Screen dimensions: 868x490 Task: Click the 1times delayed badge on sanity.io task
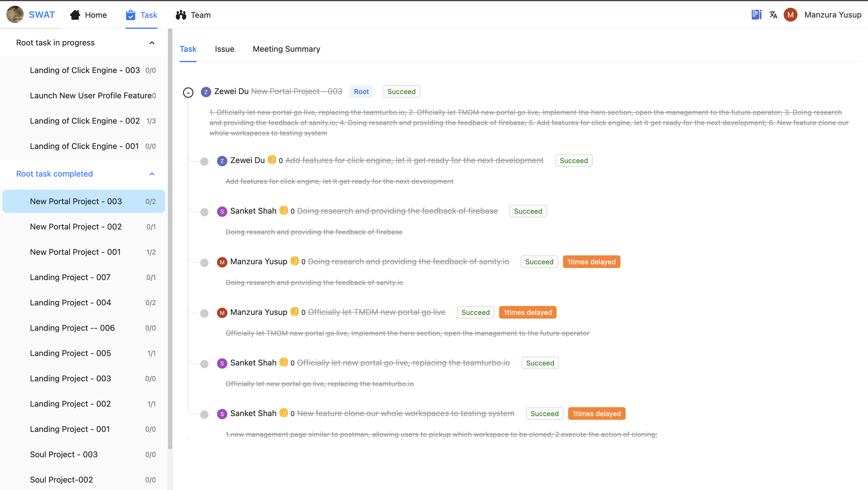591,262
